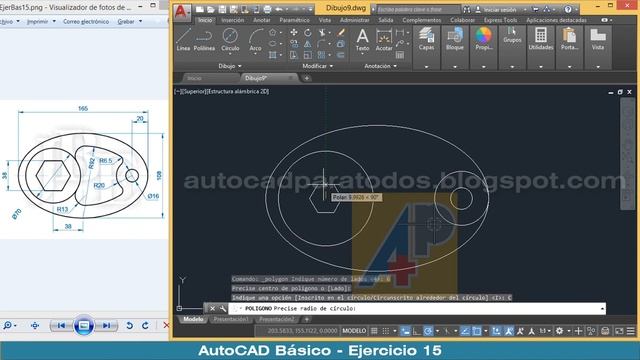The width and height of the screenshot is (640, 360).
Task: Expand the Capas panel arrow
Action: click(427, 67)
